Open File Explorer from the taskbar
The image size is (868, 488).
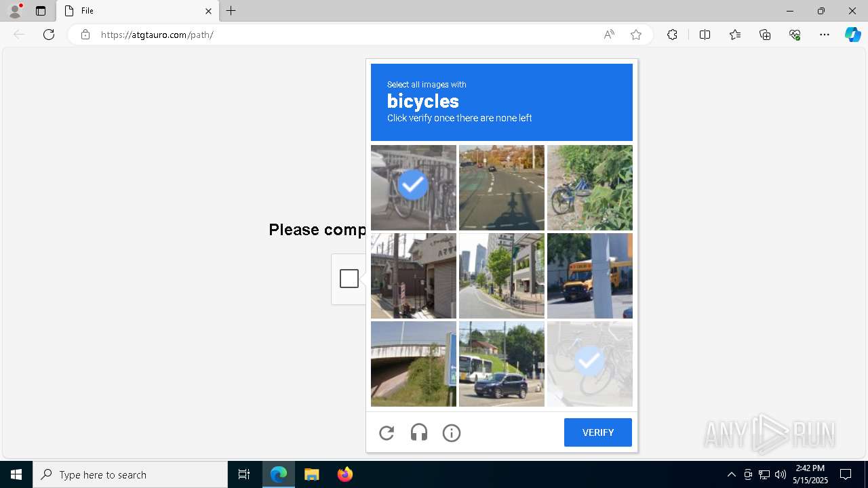[x=311, y=474]
